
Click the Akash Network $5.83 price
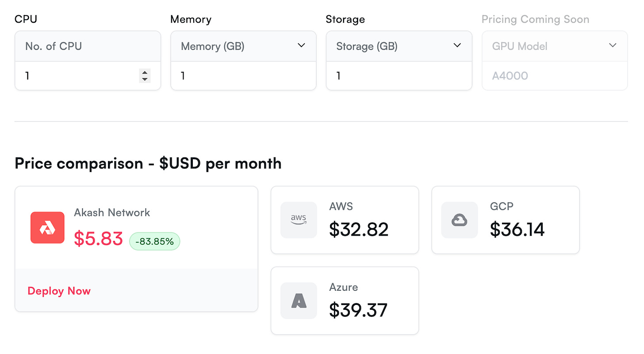click(98, 239)
